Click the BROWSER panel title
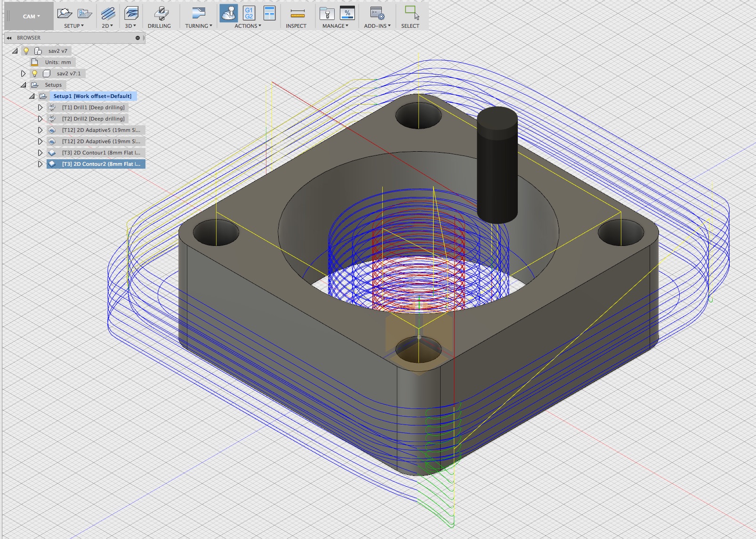756x539 pixels. [29, 38]
